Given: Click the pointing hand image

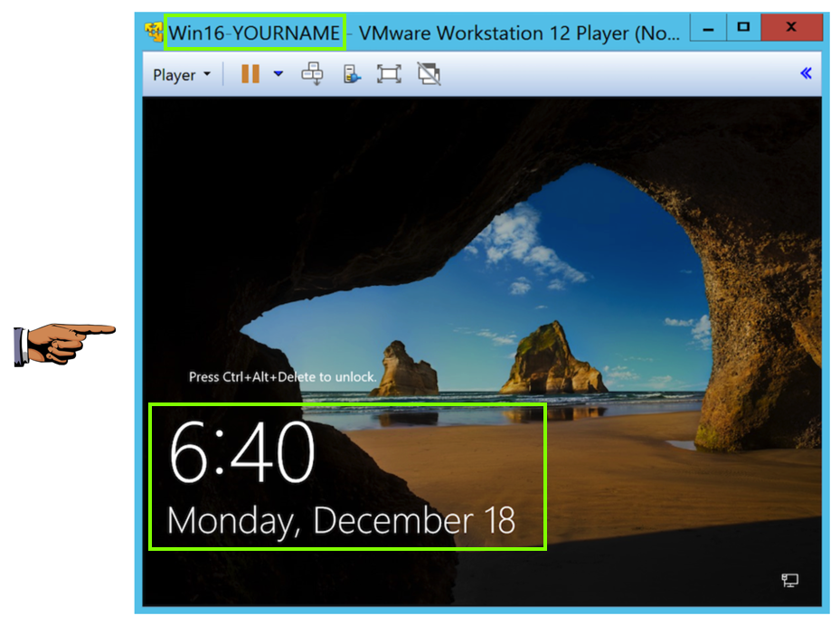Looking at the screenshot, I should (x=65, y=345).
